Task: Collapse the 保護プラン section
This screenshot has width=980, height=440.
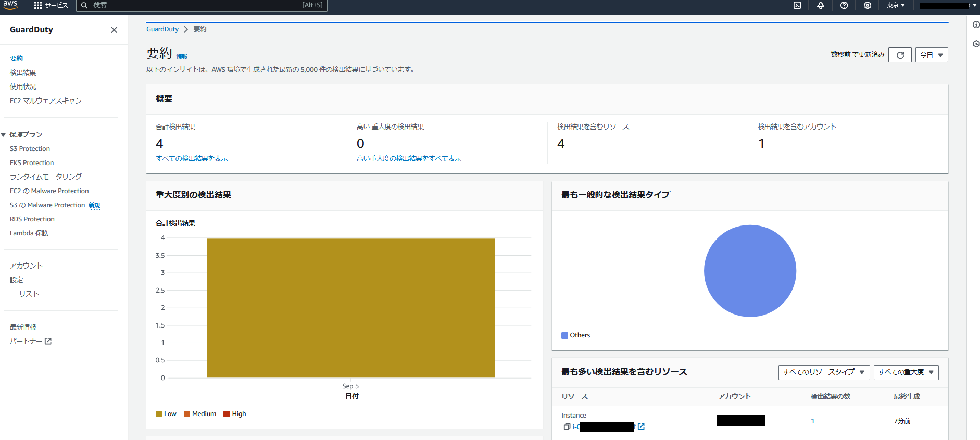Action: point(4,135)
